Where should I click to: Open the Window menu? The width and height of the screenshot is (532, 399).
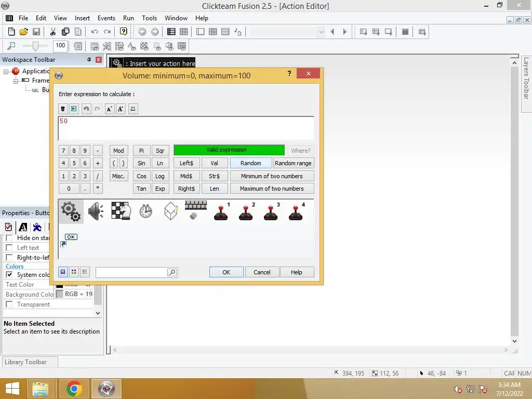click(176, 18)
